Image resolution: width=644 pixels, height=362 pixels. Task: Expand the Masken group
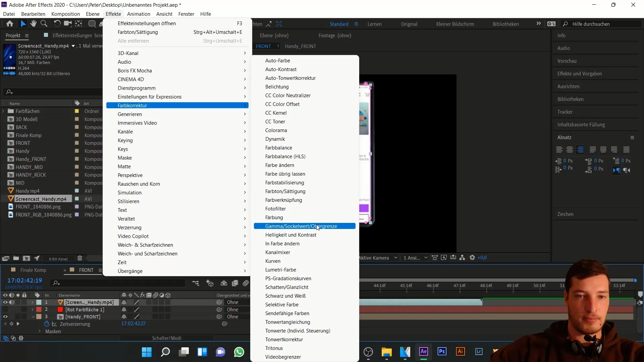tap(40, 331)
